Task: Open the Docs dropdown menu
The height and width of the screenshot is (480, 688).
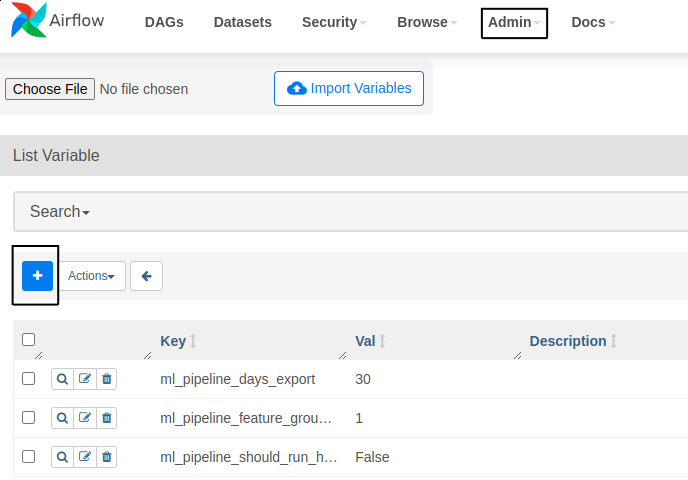Action: click(x=593, y=22)
